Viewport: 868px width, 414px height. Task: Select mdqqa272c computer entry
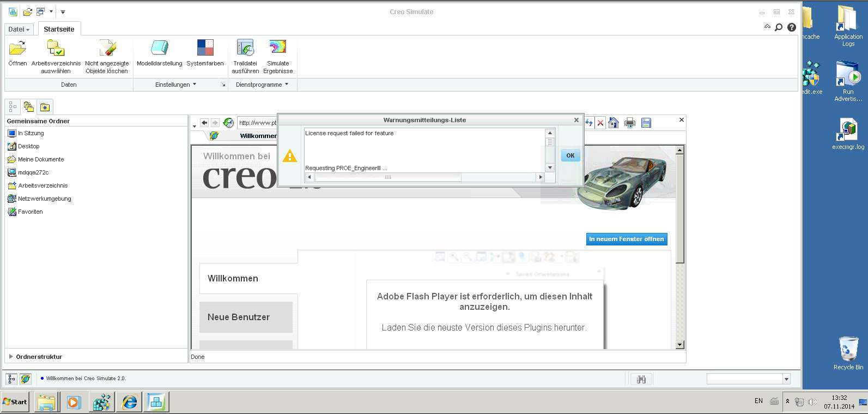point(28,172)
